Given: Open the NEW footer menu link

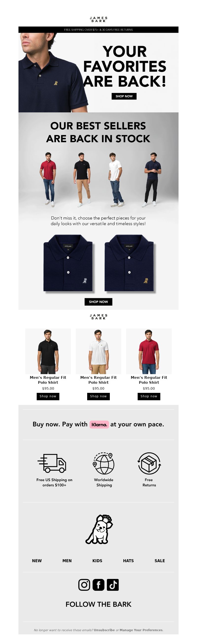Looking at the screenshot, I should click(x=37, y=561).
